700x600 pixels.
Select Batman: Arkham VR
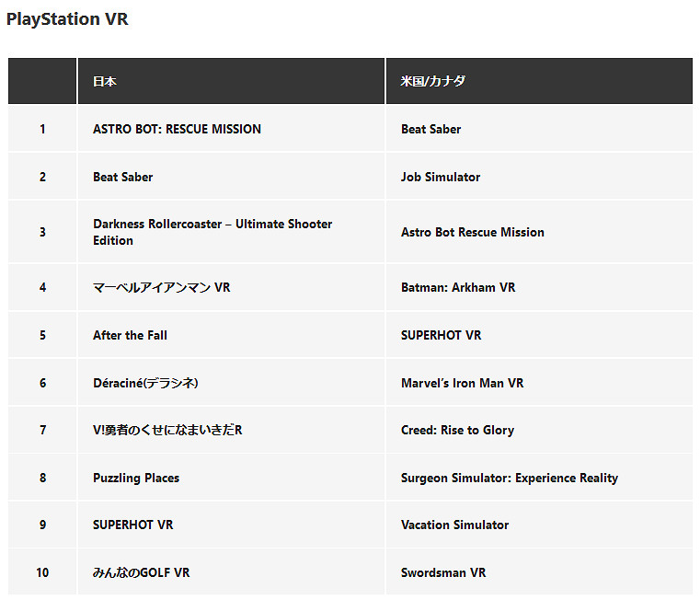click(458, 288)
